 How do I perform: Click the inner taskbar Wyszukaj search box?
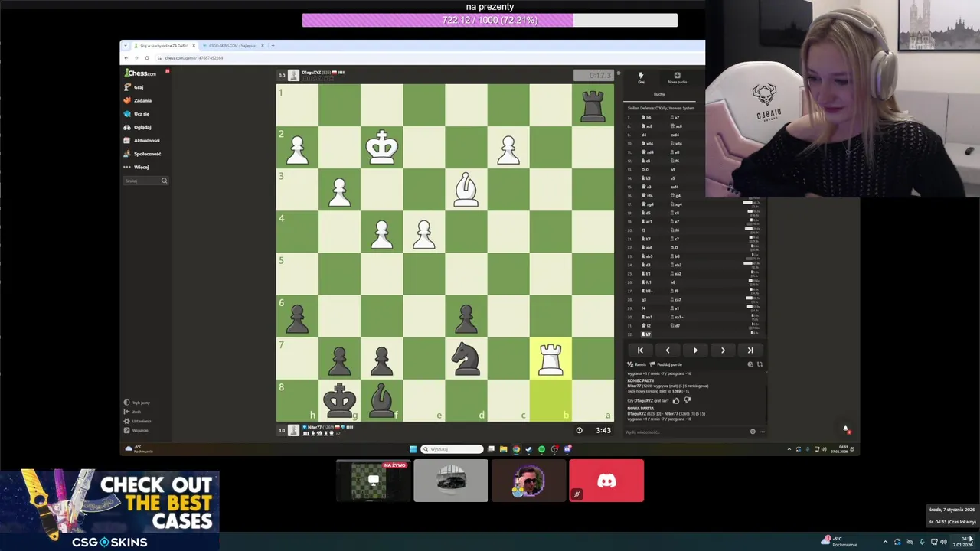tap(452, 449)
